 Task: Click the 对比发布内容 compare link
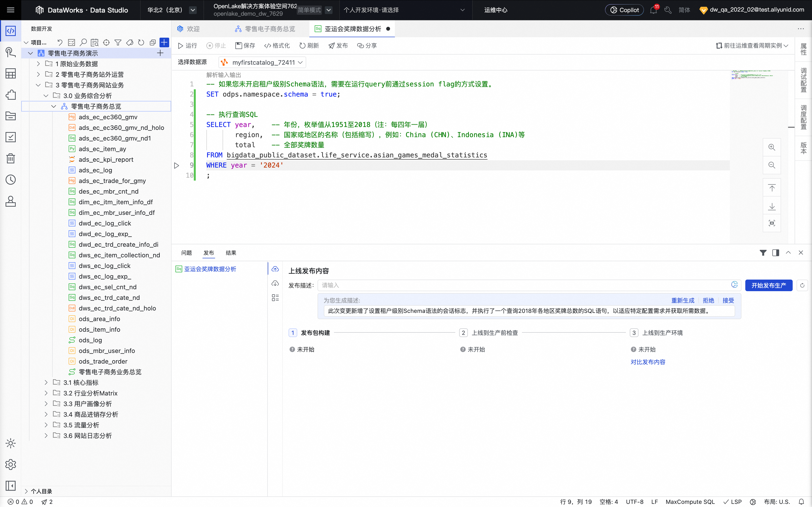click(x=648, y=362)
